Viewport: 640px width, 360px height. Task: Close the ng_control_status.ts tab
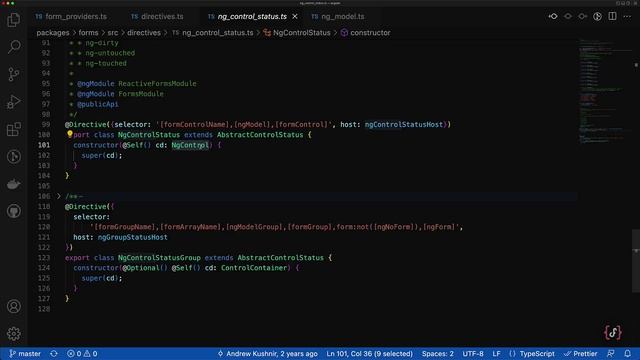[295, 17]
